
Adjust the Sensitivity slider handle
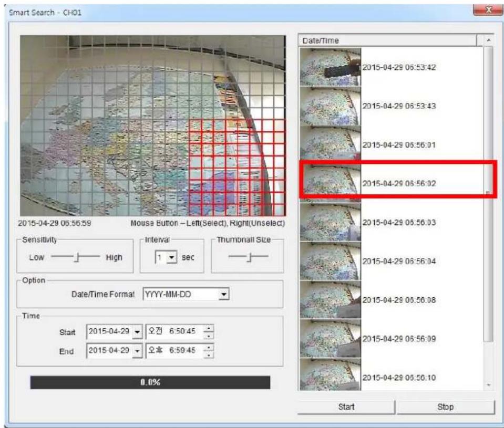point(77,257)
